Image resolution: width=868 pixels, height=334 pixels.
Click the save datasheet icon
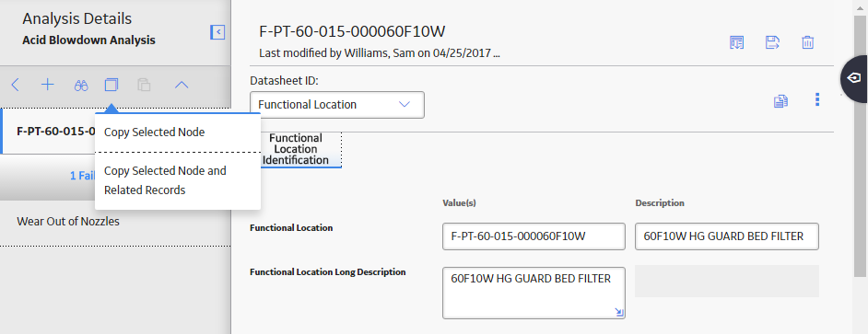point(772,42)
